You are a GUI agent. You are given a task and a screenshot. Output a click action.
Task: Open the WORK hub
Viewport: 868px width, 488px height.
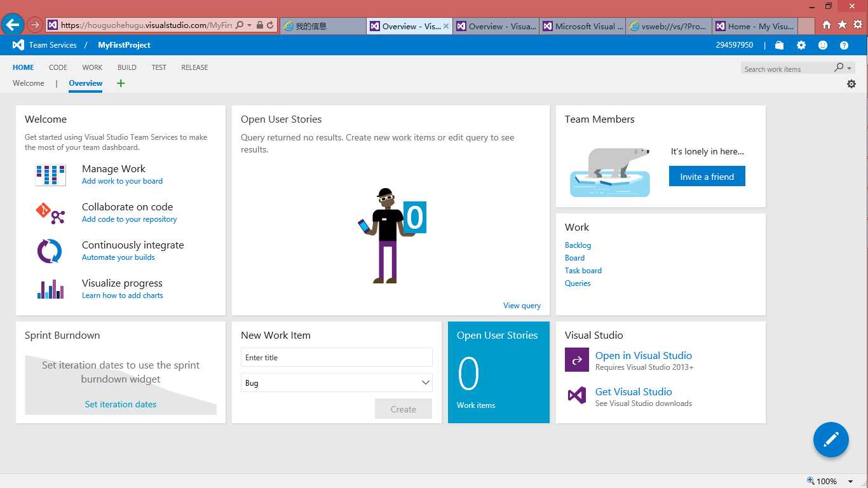coord(92,67)
